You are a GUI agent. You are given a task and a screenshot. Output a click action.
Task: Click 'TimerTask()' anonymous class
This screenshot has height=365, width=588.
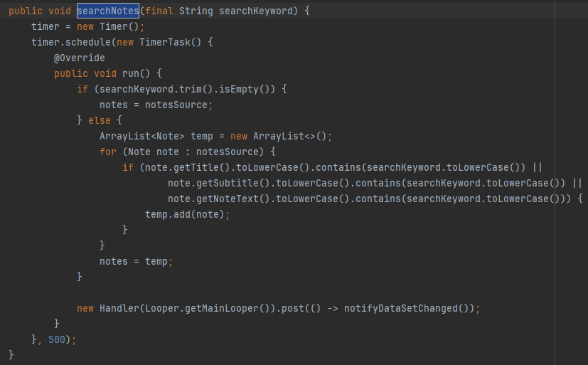click(170, 42)
